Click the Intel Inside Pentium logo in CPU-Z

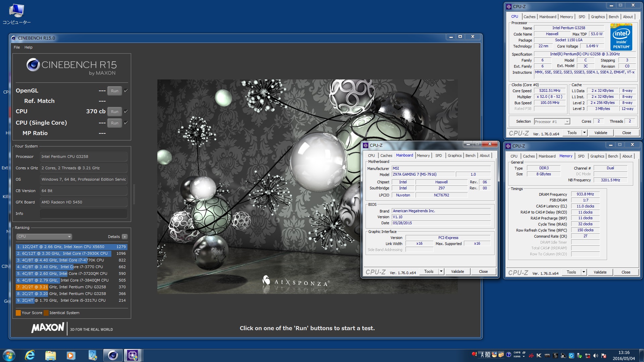point(621,37)
